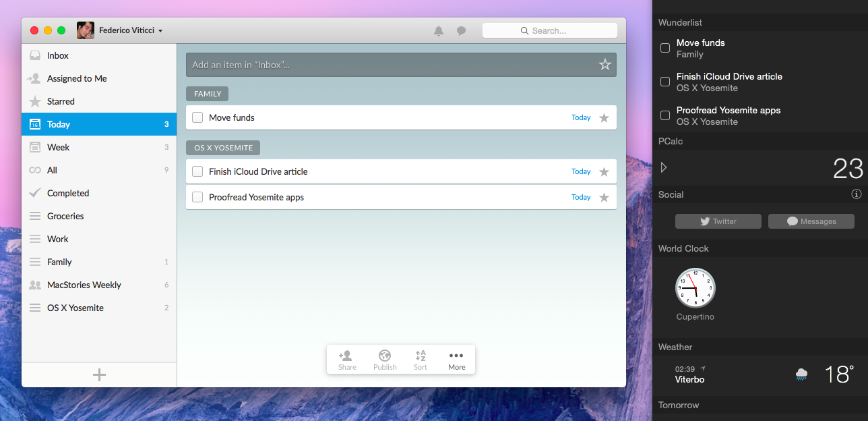Star the Proofread Yosemite apps task
The height and width of the screenshot is (421, 868).
click(x=604, y=198)
